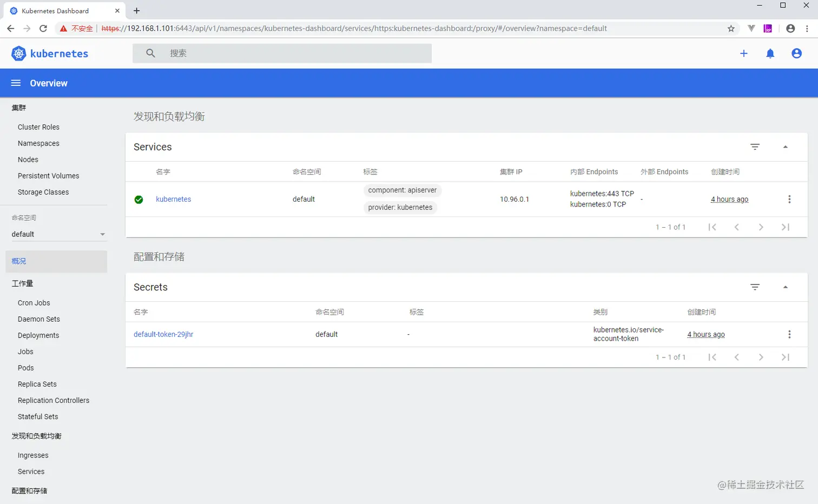818x504 pixels.
Task: Open Pods in sidebar
Action: point(25,368)
